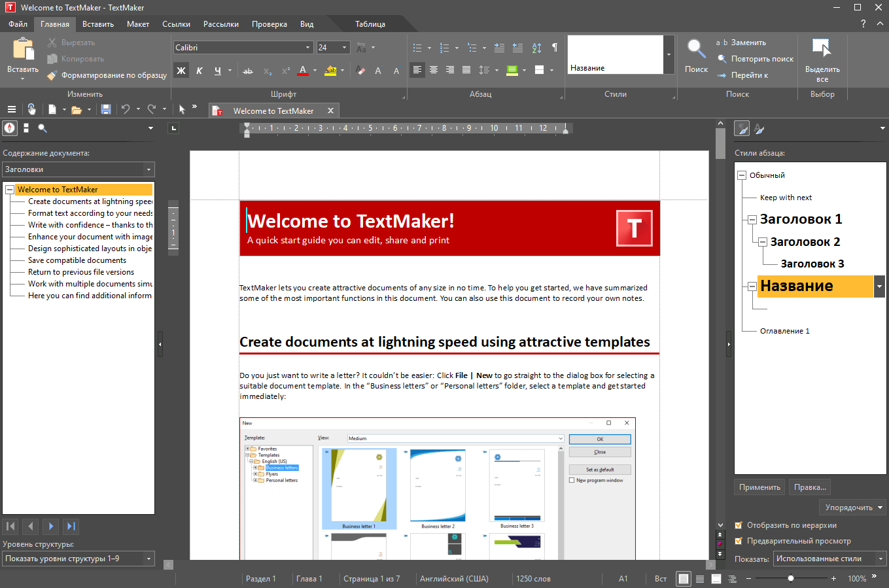The image size is (889, 588).
Task: Toggle bold with the Ж button
Action: 181,69
